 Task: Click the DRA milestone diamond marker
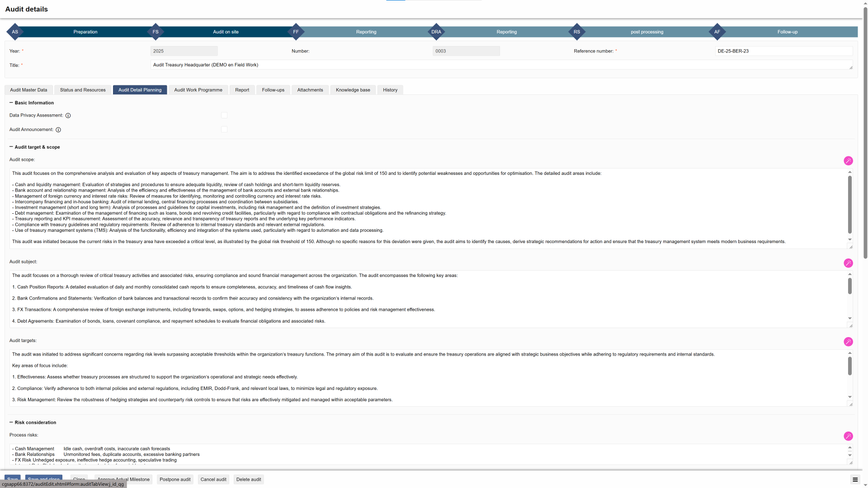tap(436, 32)
